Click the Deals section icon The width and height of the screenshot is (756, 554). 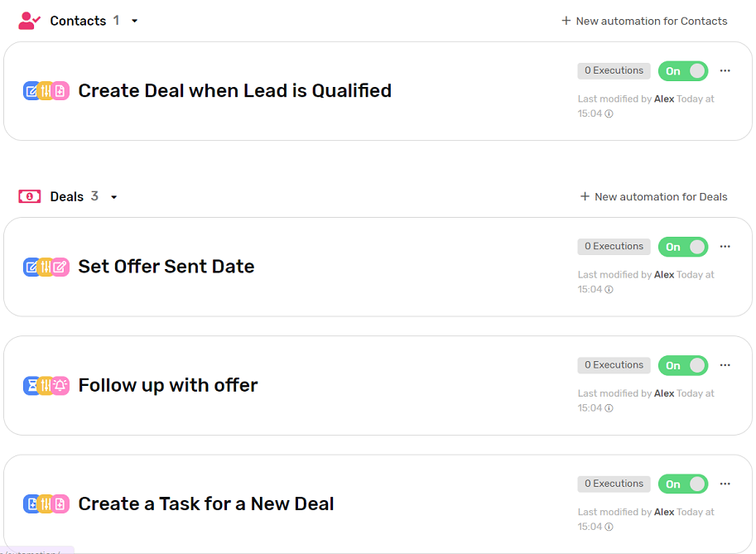click(28, 196)
